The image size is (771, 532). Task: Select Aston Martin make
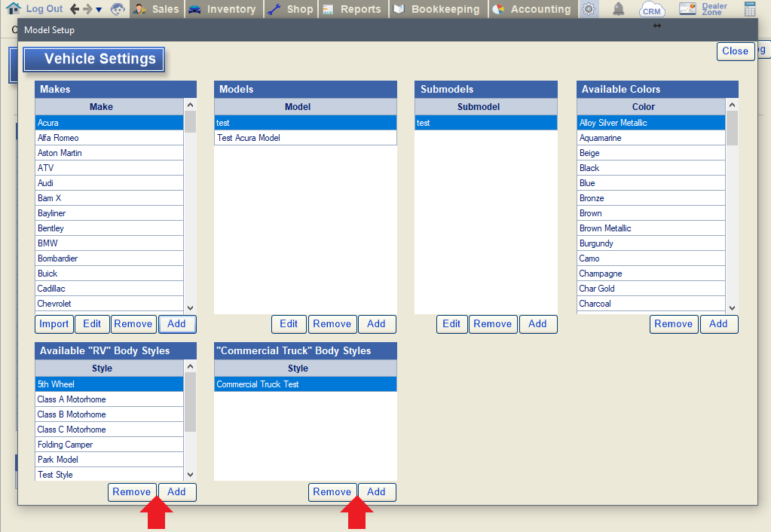109,153
